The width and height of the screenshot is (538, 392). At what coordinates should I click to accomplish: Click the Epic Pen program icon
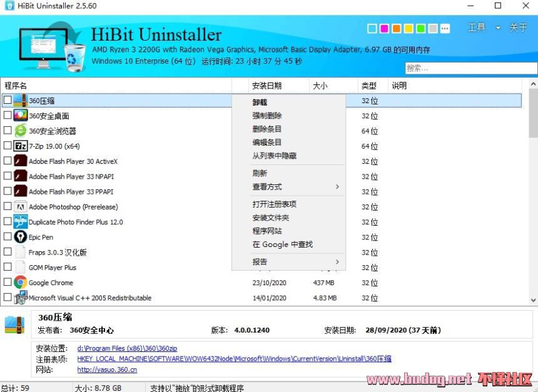pos(20,237)
